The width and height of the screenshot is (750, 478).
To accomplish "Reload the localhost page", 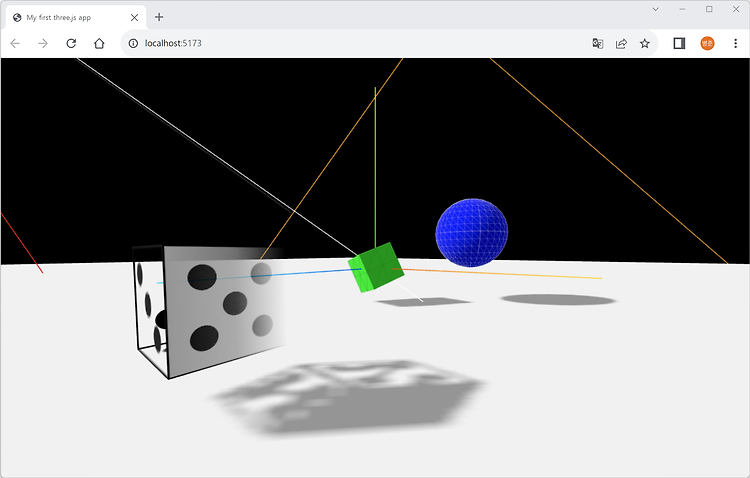I will click(x=71, y=44).
